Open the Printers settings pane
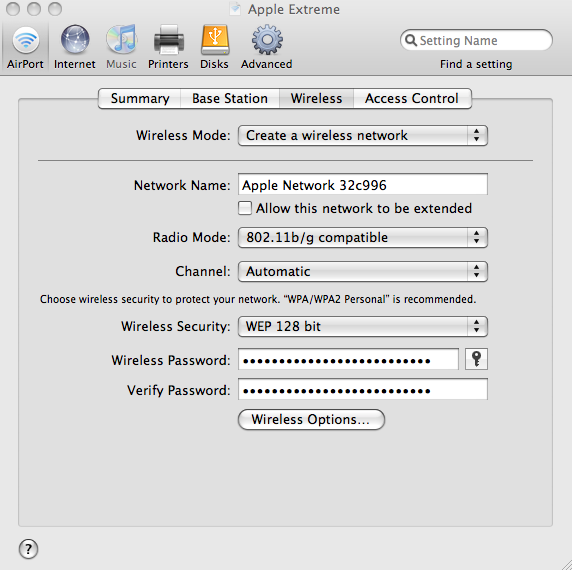The width and height of the screenshot is (572, 570). [168, 47]
